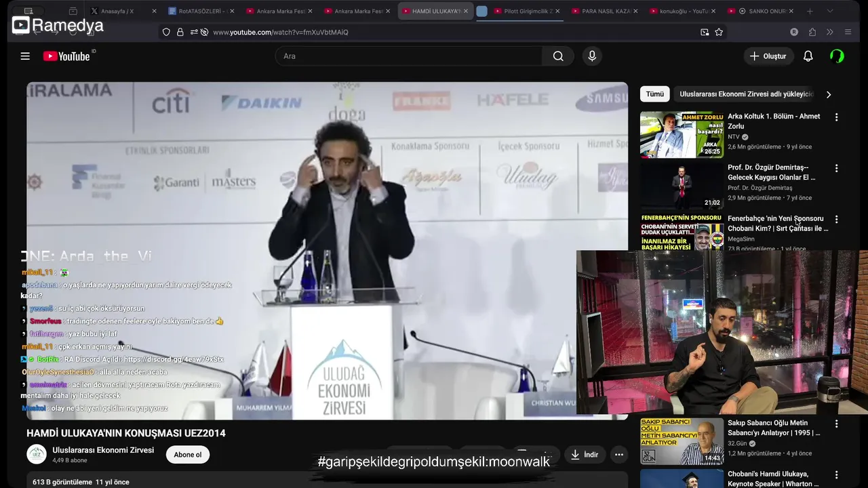868x488 pixels.
Task: Select the Tümü filter chip
Action: [654, 94]
